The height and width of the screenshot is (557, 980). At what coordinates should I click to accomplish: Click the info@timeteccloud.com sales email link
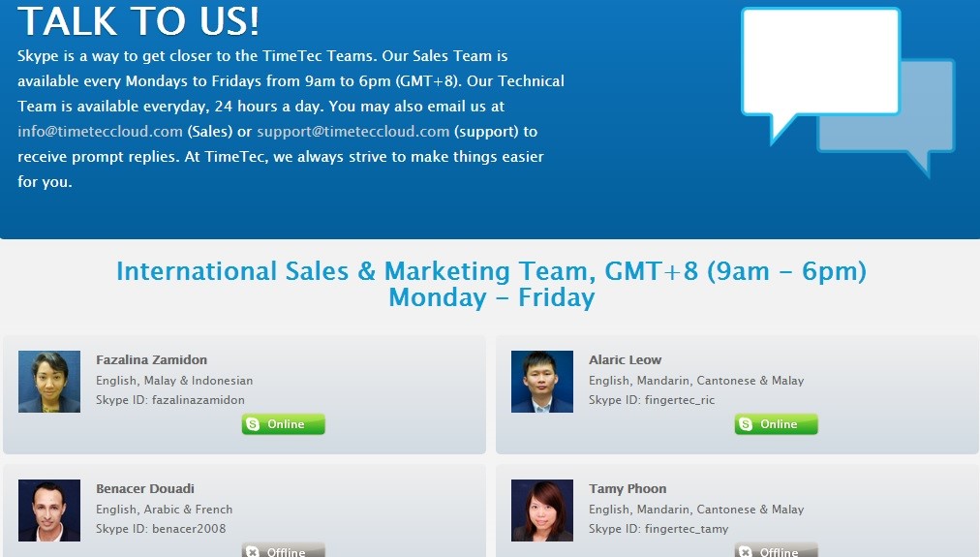click(100, 132)
